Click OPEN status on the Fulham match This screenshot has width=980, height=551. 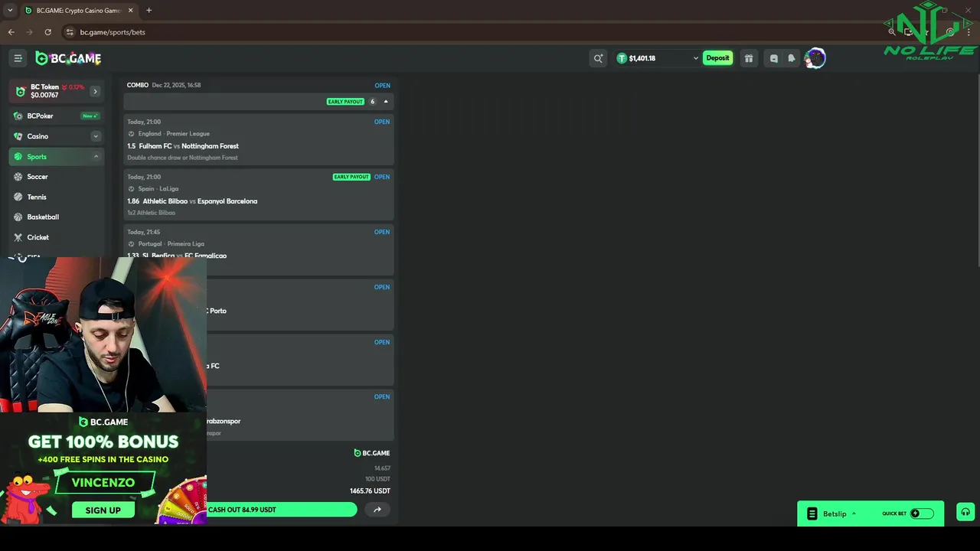382,122
